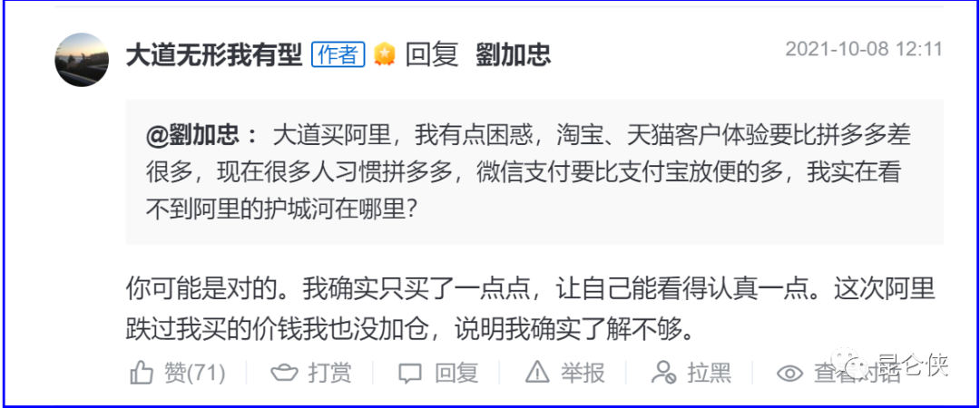Click the gold badge after 作者
Screen dimensions: 980x408
[385, 55]
